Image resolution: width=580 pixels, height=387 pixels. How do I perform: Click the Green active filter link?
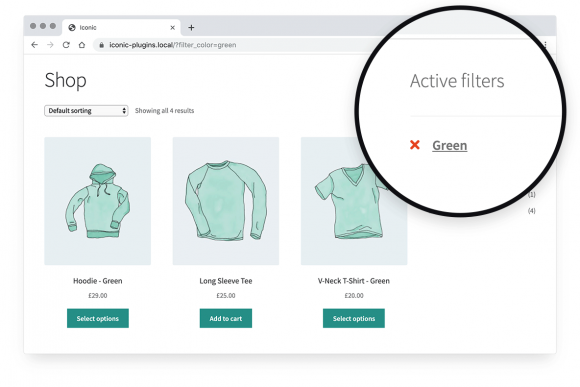[449, 145]
